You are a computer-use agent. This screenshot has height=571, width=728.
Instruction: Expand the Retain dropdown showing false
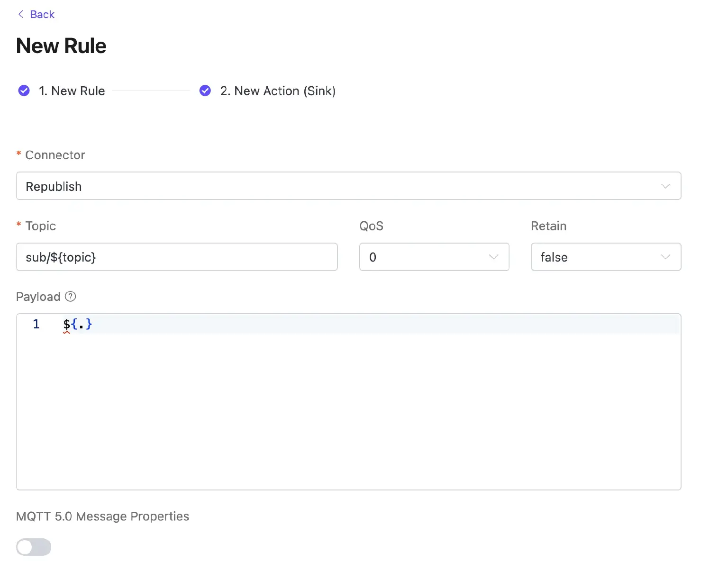pyautogui.click(x=597, y=257)
